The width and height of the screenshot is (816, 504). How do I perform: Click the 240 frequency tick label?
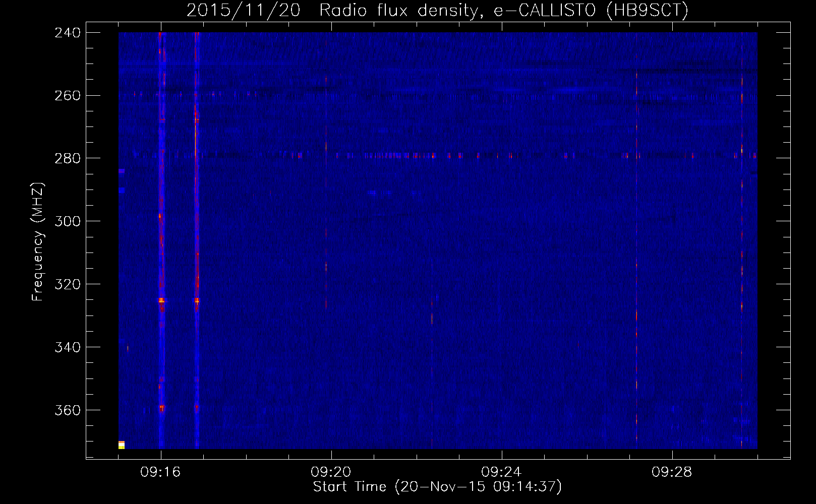67,33
